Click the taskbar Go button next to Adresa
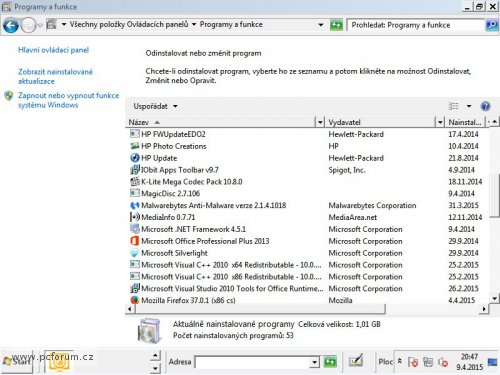Screen dimensions: 500x375 [x=330, y=362]
